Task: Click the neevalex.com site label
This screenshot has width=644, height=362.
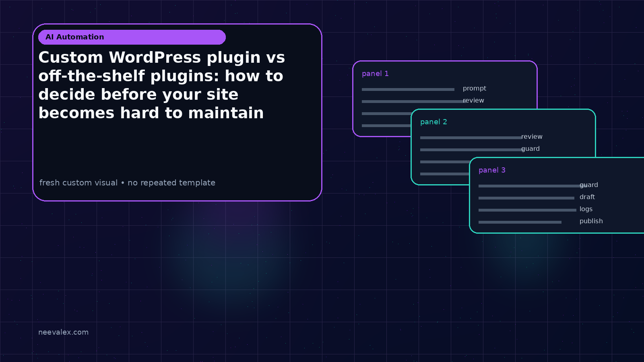Action: [x=63, y=332]
